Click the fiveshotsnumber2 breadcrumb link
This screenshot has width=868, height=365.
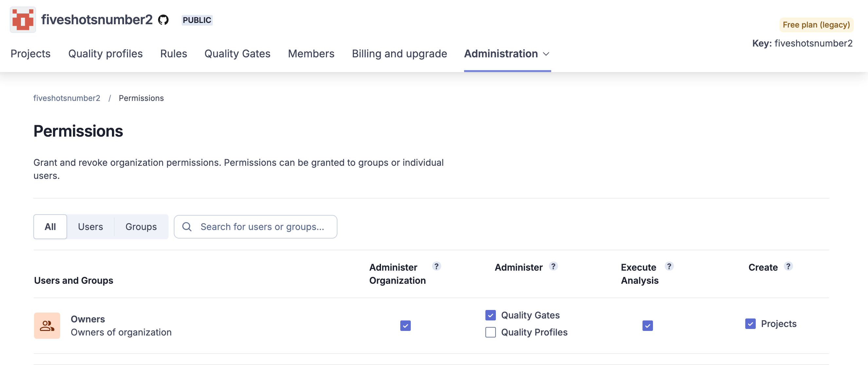(67, 98)
